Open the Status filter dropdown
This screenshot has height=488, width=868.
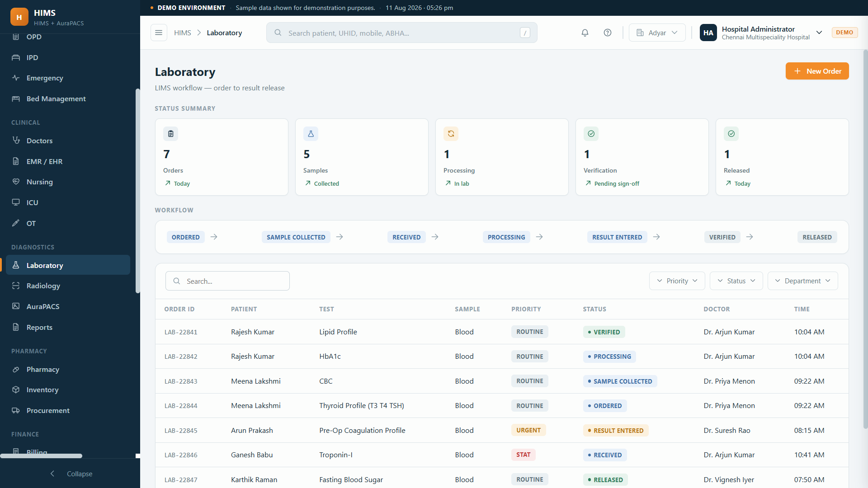pyautogui.click(x=736, y=281)
